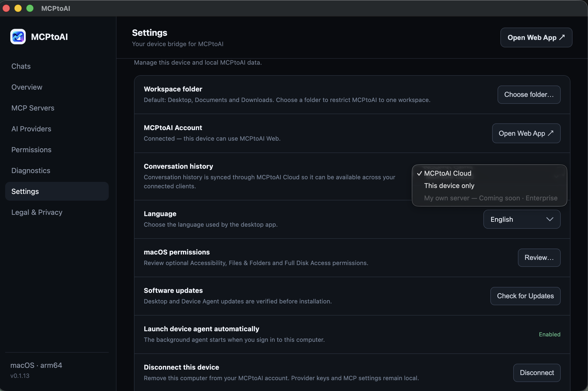
Task: Select the MCPtoAI Cloud option
Action: coord(489,173)
